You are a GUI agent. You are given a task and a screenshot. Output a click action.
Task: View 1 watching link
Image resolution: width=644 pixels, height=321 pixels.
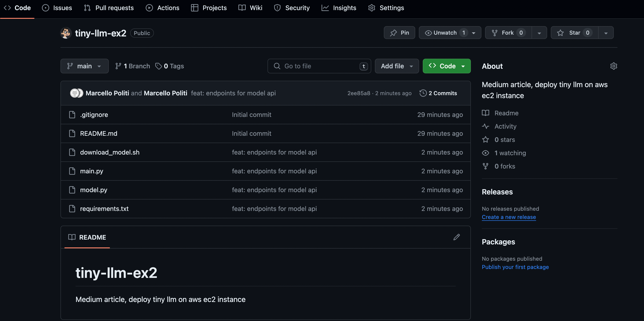(x=504, y=153)
